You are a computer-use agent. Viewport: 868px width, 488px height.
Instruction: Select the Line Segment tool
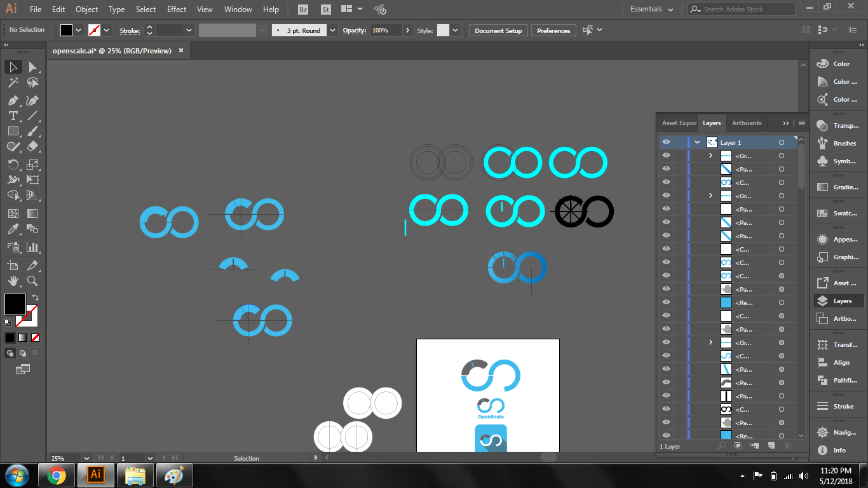[x=33, y=116]
